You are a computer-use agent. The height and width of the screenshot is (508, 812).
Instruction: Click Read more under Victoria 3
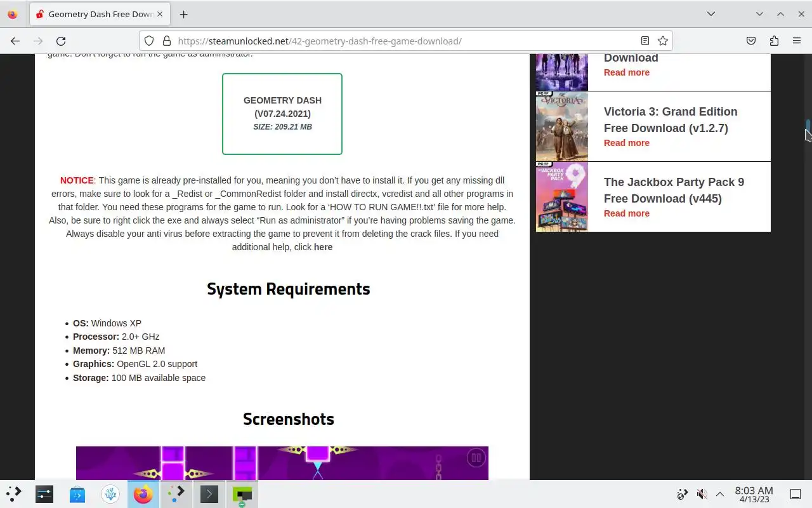click(x=627, y=143)
